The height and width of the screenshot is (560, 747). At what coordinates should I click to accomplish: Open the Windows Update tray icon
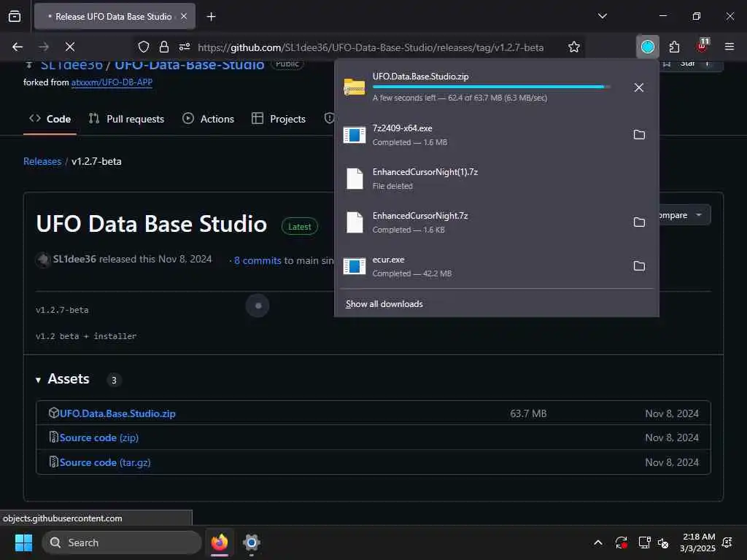click(x=622, y=542)
